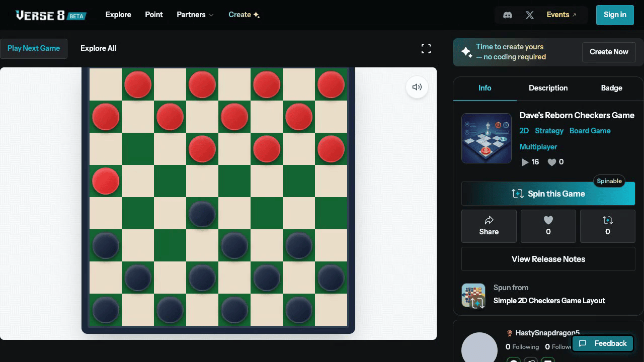Open the Explore menu item
This screenshot has width=644, height=362.
tap(118, 15)
